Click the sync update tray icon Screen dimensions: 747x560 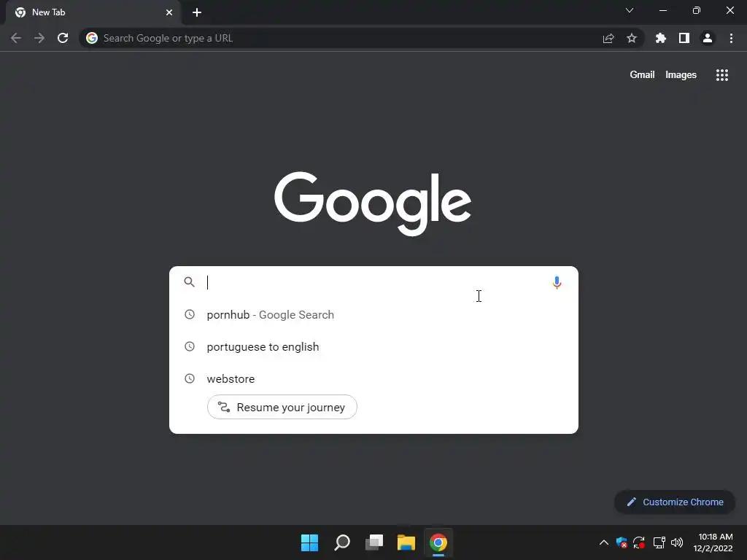pos(639,542)
